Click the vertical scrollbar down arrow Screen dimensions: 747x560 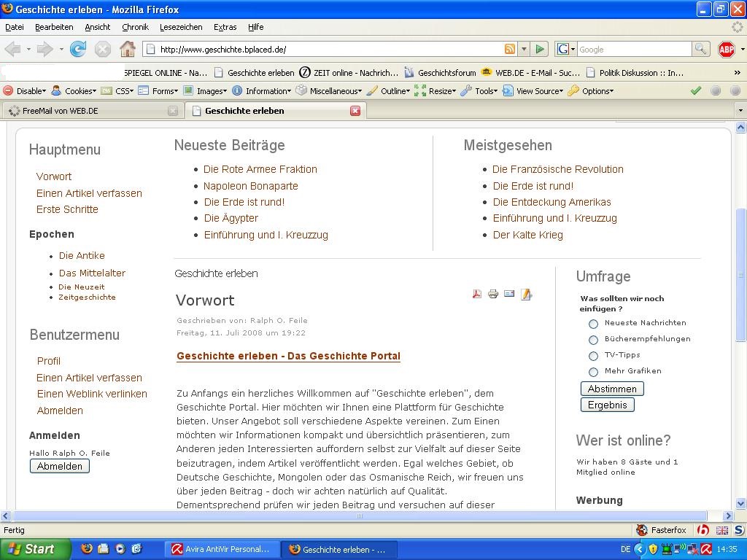pyautogui.click(x=740, y=503)
